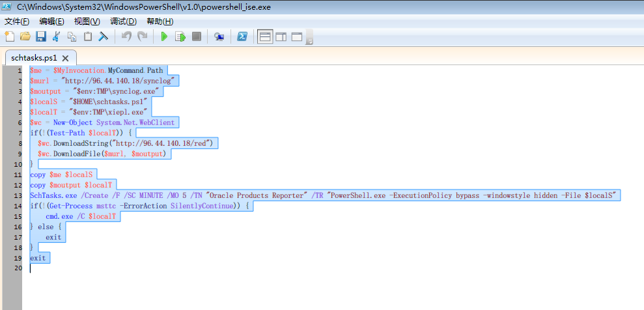Start PowerShell.exe console icon
The image size is (644, 310).
pos(242,36)
